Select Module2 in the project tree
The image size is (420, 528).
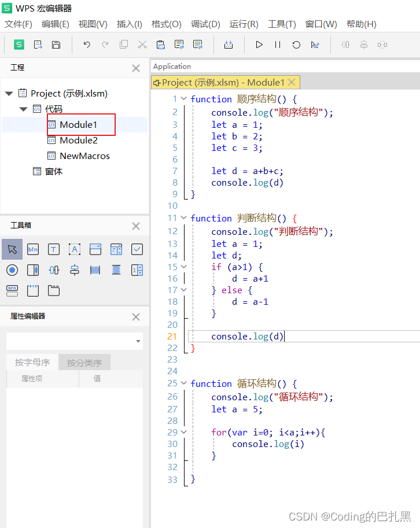79,140
